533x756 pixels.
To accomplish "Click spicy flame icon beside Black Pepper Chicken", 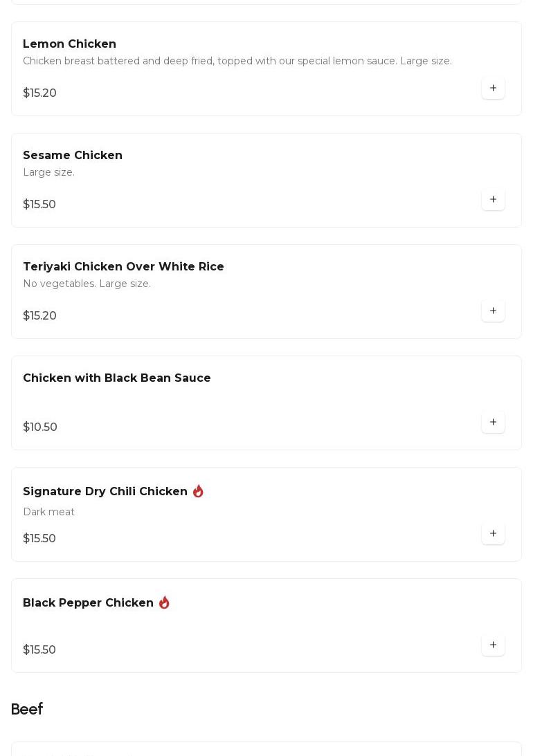I will (x=164, y=602).
